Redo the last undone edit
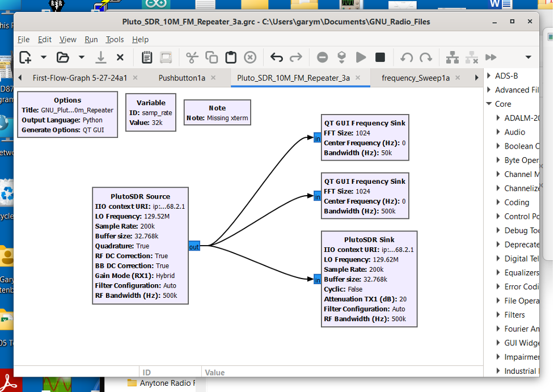 point(296,57)
